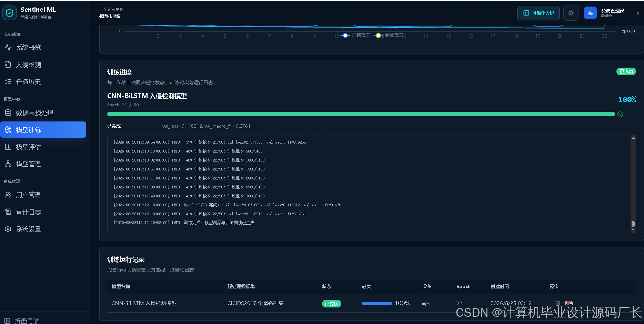Screen dimensions: 644x324
Task: Toggle light/dark theme with sun button
Action: tap(571, 13)
